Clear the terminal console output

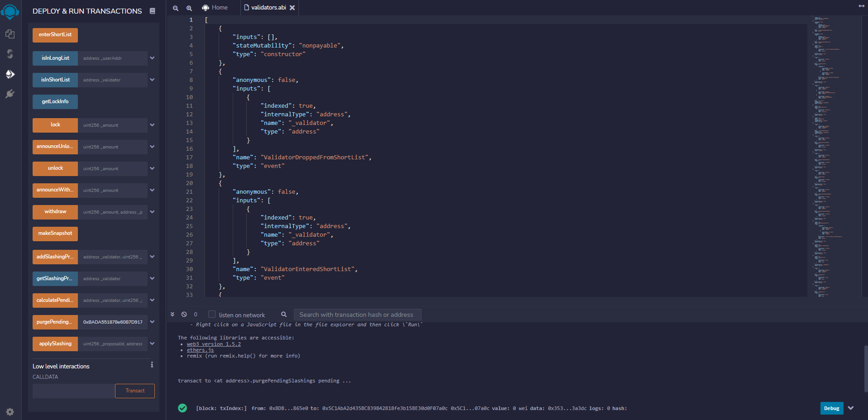184,314
